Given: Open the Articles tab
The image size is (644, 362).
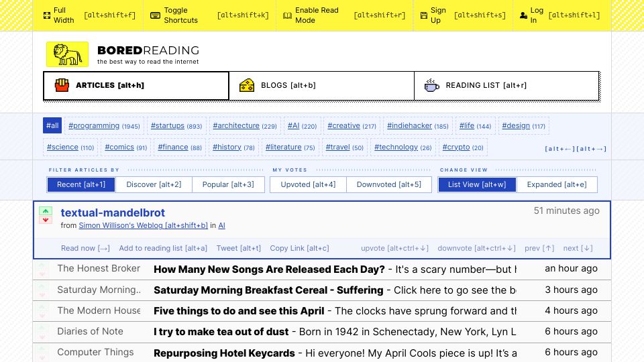Looking at the screenshot, I should (x=136, y=85).
